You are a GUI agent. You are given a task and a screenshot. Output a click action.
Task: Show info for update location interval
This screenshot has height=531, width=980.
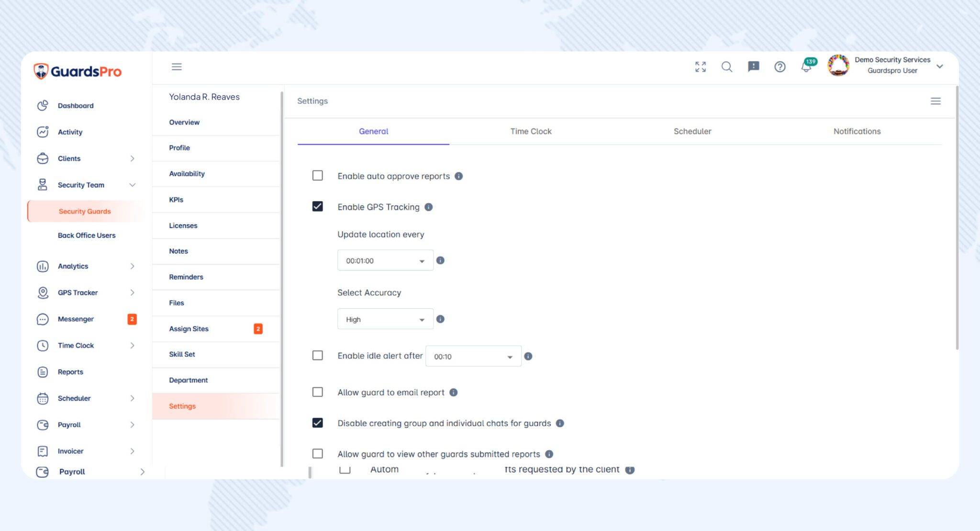(x=440, y=260)
